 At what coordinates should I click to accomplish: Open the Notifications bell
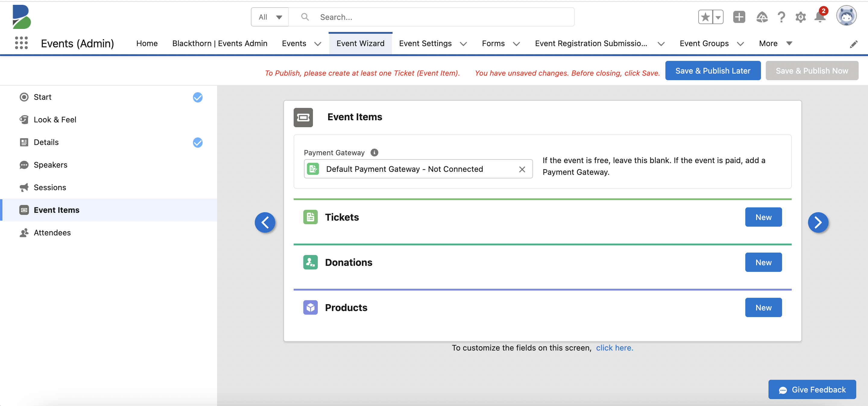pos(820,16)
